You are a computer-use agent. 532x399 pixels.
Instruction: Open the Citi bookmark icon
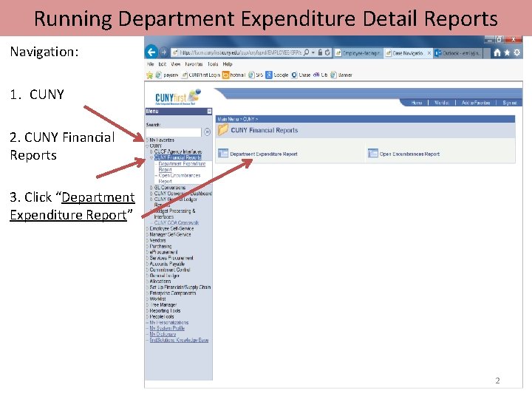coord(316,75)
